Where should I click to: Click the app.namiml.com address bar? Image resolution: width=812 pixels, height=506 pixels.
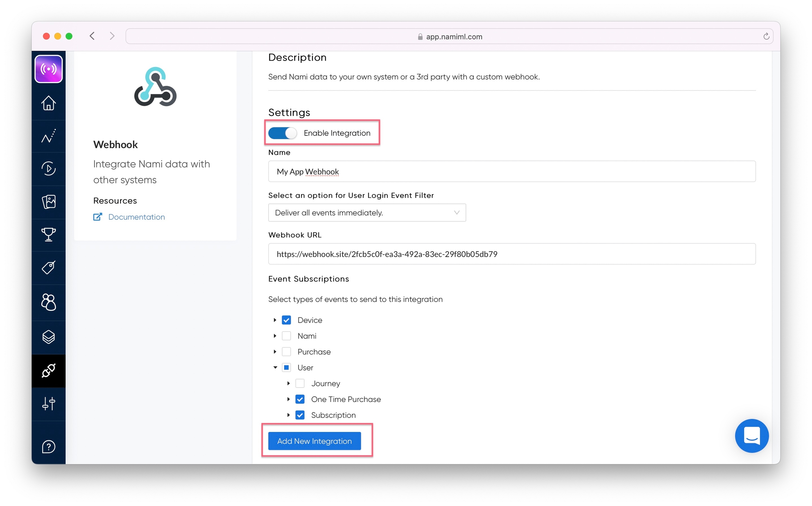click(x=449, y=36)
